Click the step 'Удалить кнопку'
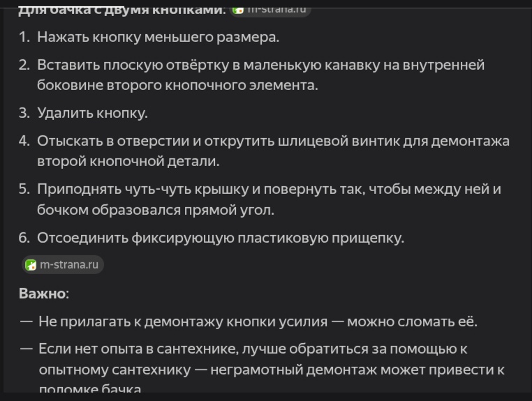The image size is (532, 401). pyautogui.click(x=92, y=113)
